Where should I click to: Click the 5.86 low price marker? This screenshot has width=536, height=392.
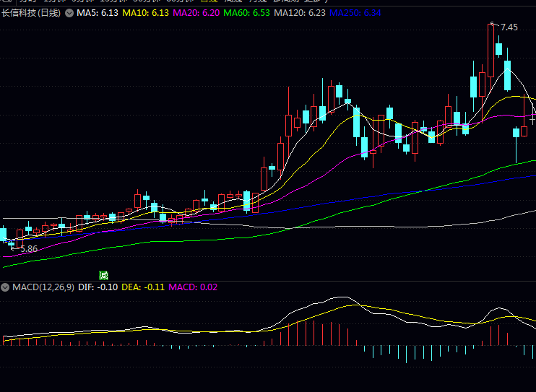click(28, 248)
